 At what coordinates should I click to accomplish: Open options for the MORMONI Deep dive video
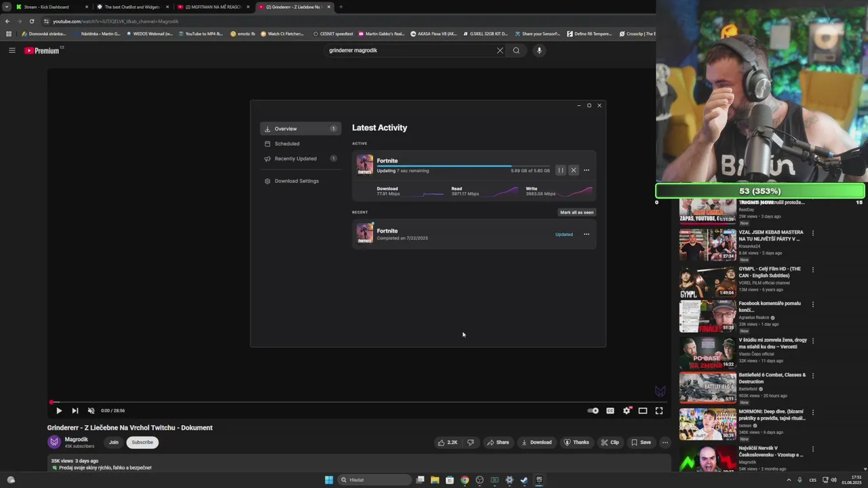813,412
